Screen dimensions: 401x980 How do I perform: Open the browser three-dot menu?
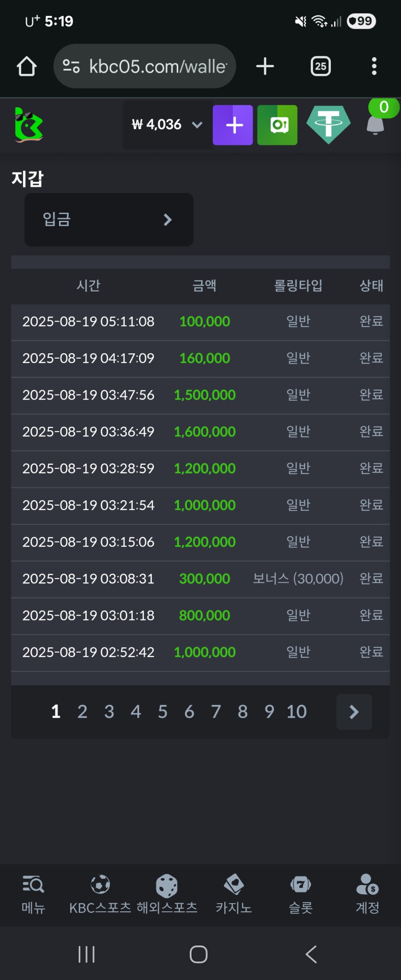point(374,66)
